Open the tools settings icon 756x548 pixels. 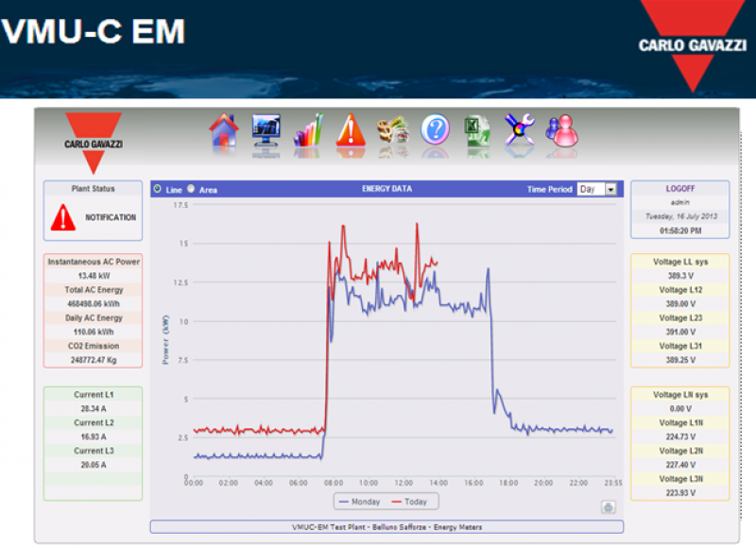[x=519, y=129]
